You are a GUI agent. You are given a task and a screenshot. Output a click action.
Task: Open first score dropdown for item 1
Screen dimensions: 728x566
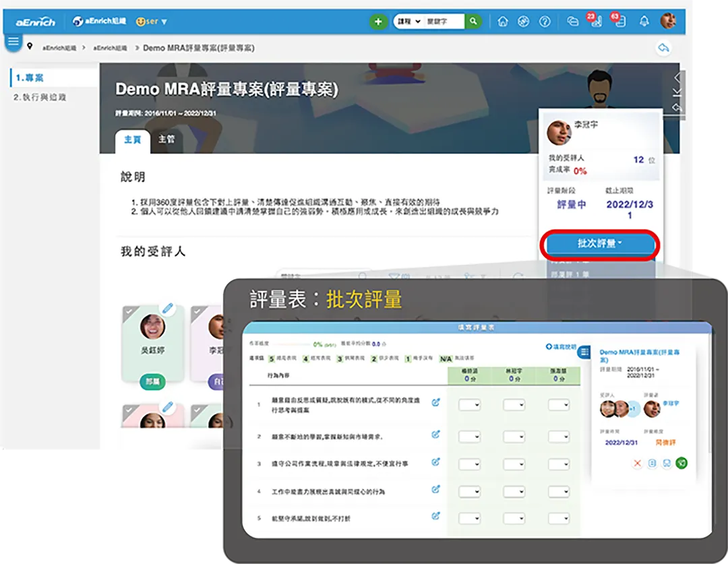[x=469, y=405]
